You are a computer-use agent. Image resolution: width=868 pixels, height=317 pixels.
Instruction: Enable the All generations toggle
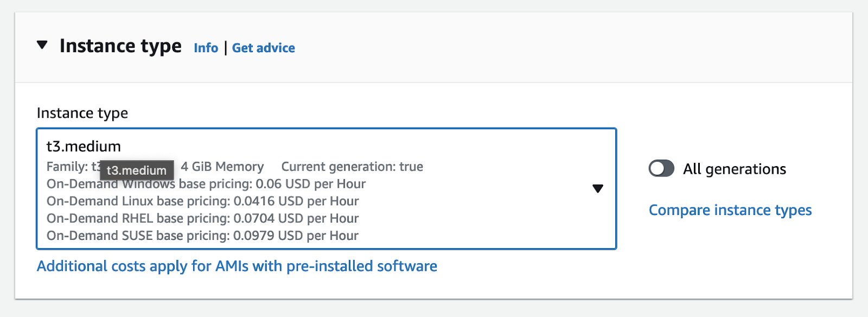point(661,169)
